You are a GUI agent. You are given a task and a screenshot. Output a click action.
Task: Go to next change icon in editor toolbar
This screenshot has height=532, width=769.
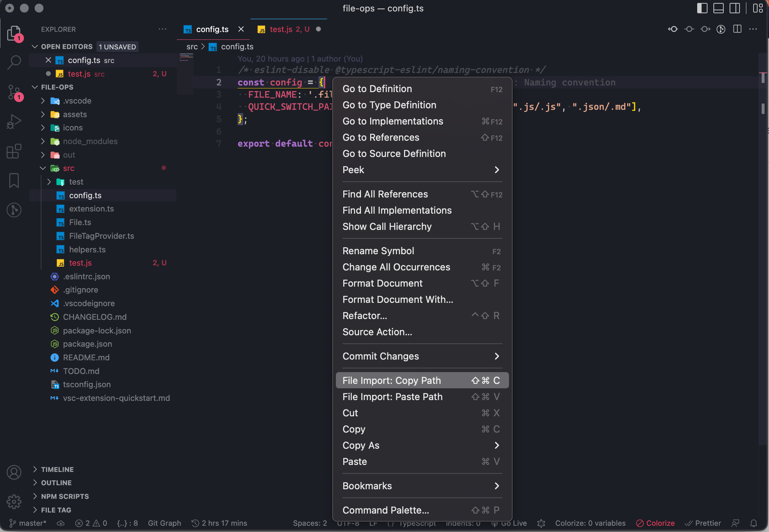tap(705, 29)
